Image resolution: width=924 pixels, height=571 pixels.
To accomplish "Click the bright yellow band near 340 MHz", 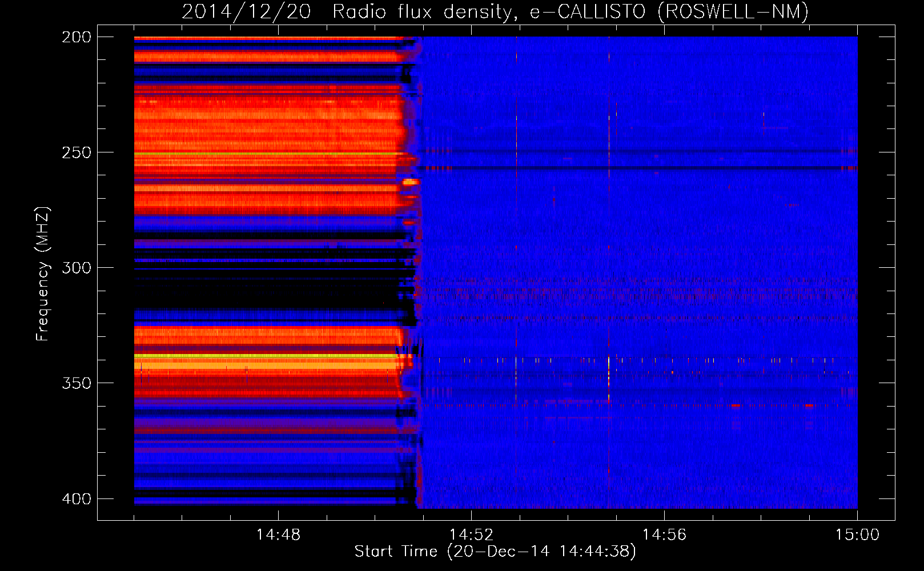I will [266, 356].
